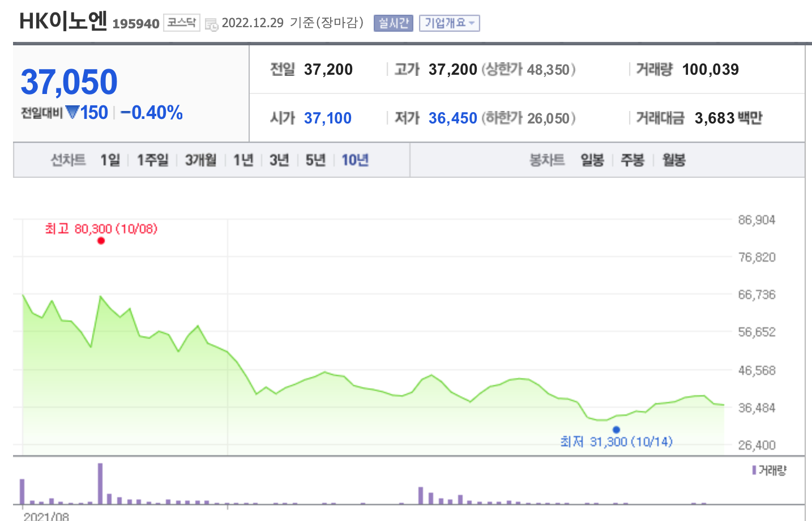Open the 기업개요 dropdown
812x521 pixels.
[450, 23]
